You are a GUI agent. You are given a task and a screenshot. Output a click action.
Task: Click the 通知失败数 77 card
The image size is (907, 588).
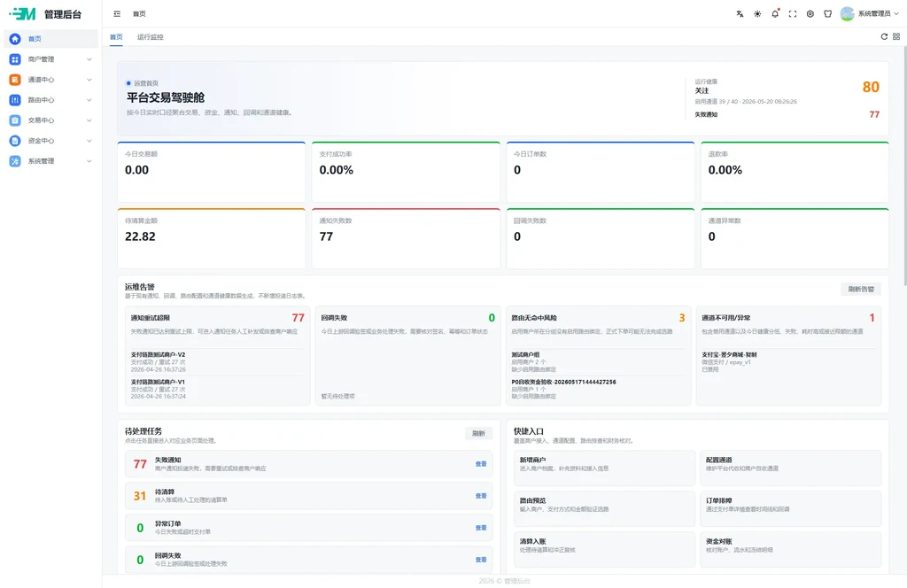tap(406, 238)
